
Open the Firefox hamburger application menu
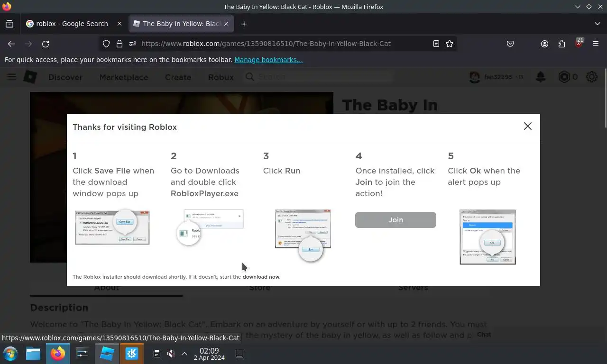pos(596,44)
